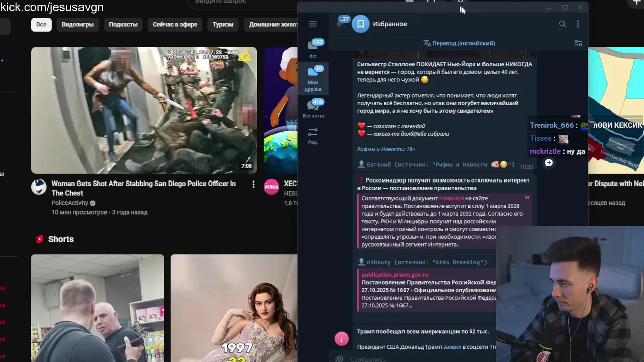Open the 10:33 message timestamp
The image size is (644, 362).
click(526, 167)
